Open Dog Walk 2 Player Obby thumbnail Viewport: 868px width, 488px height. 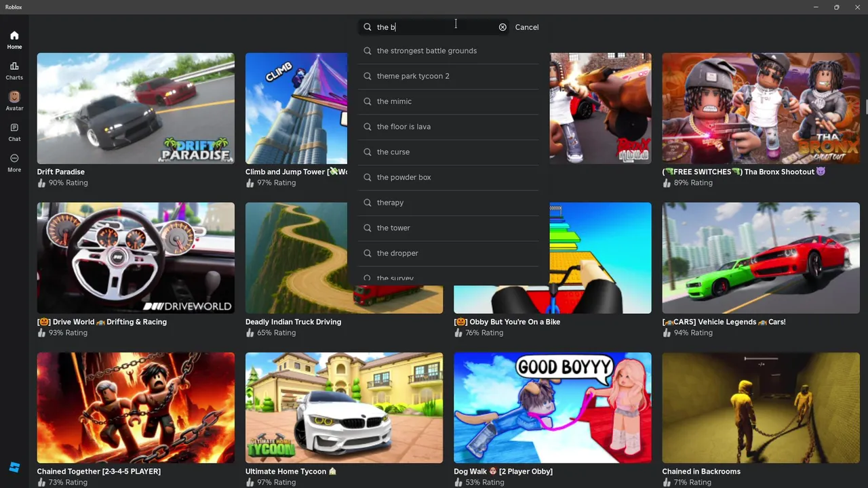click(x=553, y=408)
